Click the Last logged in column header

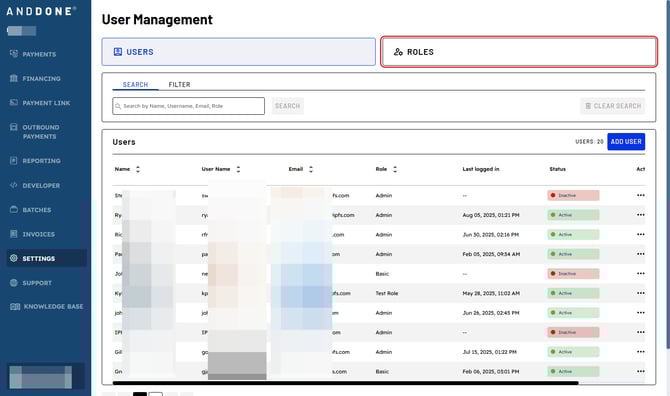point(481,169)
